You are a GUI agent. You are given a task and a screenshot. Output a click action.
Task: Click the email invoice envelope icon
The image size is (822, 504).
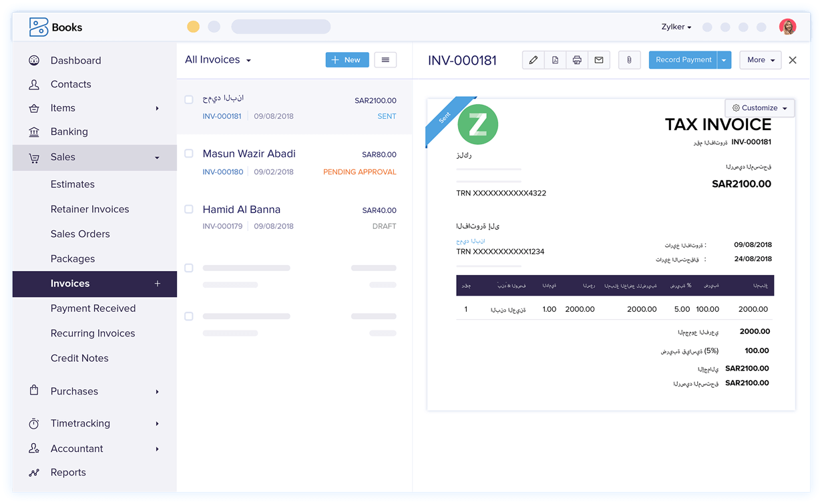(599, 60)
